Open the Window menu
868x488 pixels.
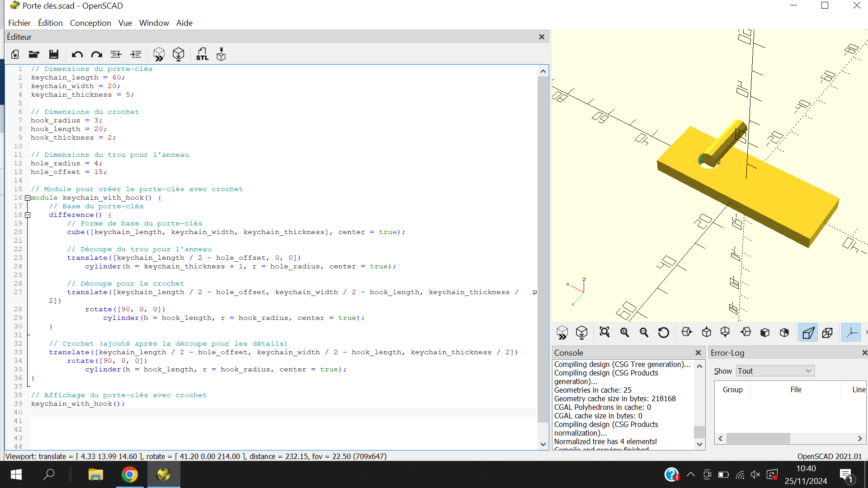[154, 23]
